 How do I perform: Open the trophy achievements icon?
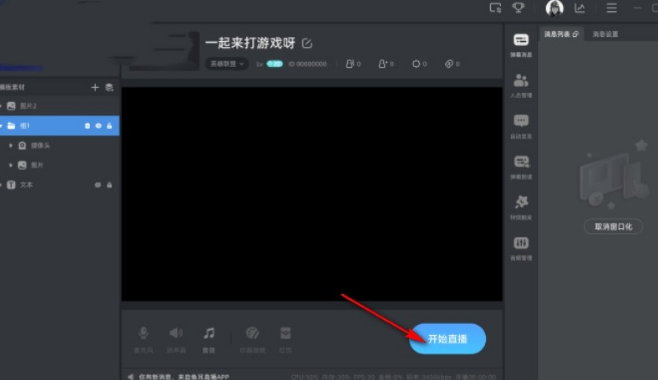518,8
